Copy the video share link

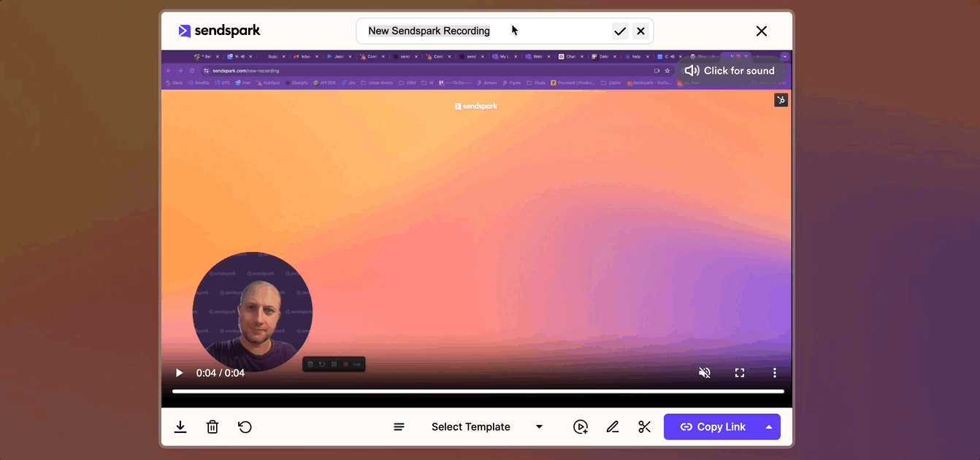click(712, 427)
